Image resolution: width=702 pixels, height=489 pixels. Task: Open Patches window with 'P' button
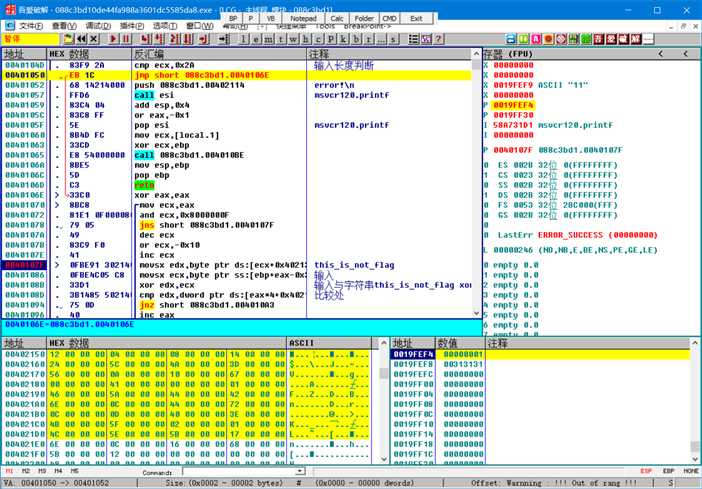331,39
